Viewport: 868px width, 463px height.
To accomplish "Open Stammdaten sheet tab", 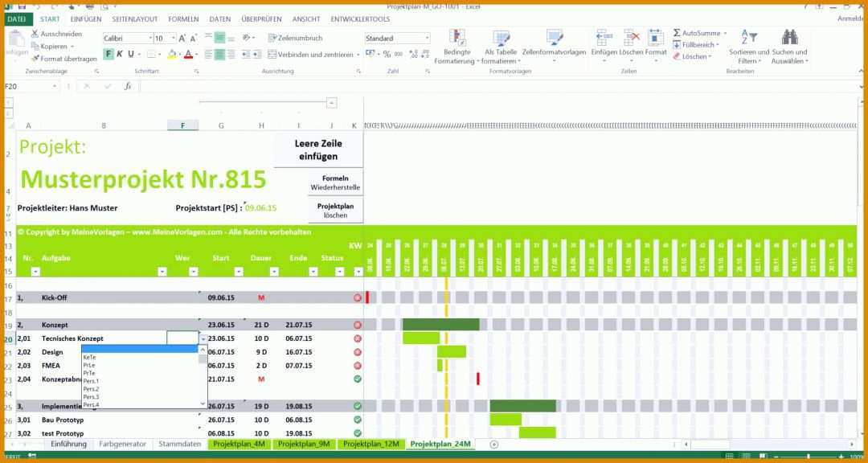I will pos(179,445).
